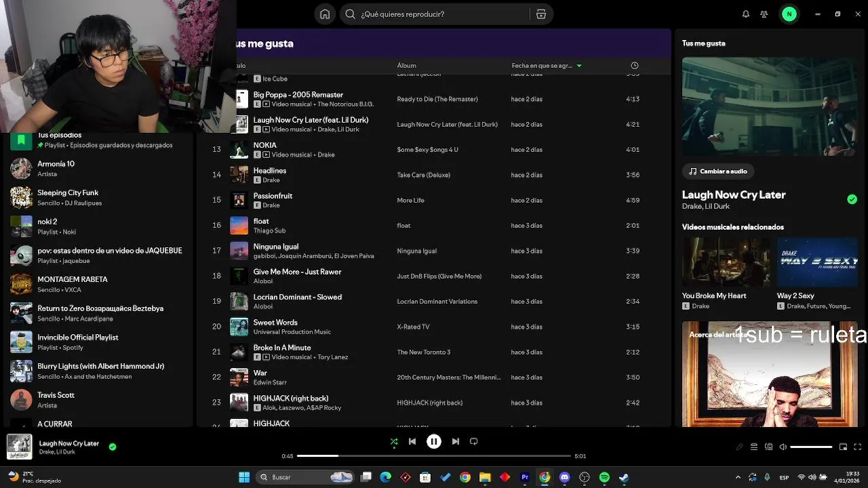Adjust the Spotify volume slider

811,447
